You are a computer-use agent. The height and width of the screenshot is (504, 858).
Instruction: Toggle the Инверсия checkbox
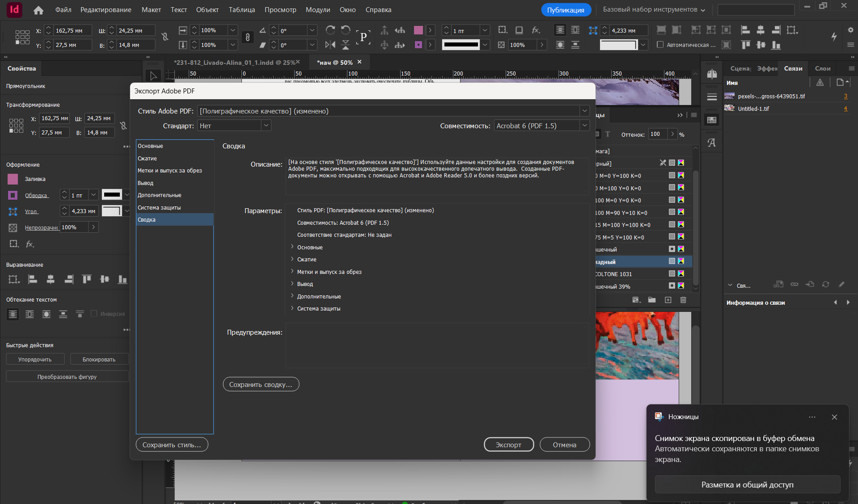(x=94, y=314)
